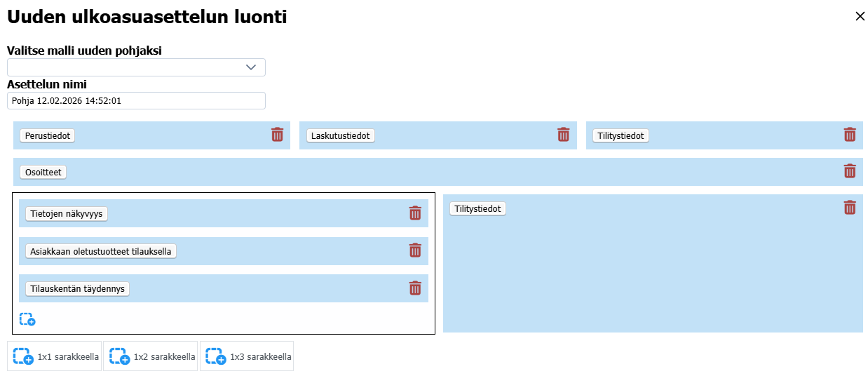Add a 1x2 sarakkeella row

click(x=151, y=356)
